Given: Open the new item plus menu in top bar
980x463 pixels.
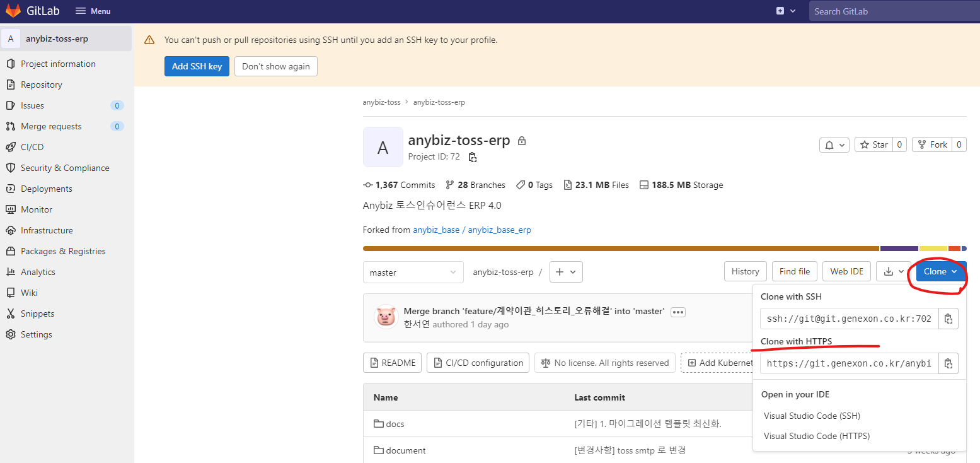Looking at the screenshot, I should [786, 11].
